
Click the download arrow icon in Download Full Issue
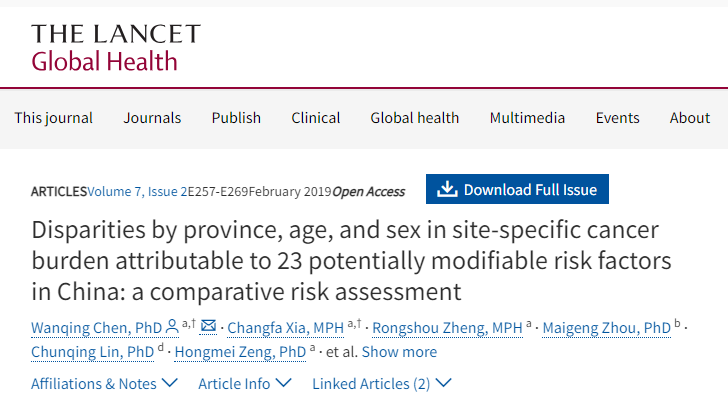pos(447,189)
